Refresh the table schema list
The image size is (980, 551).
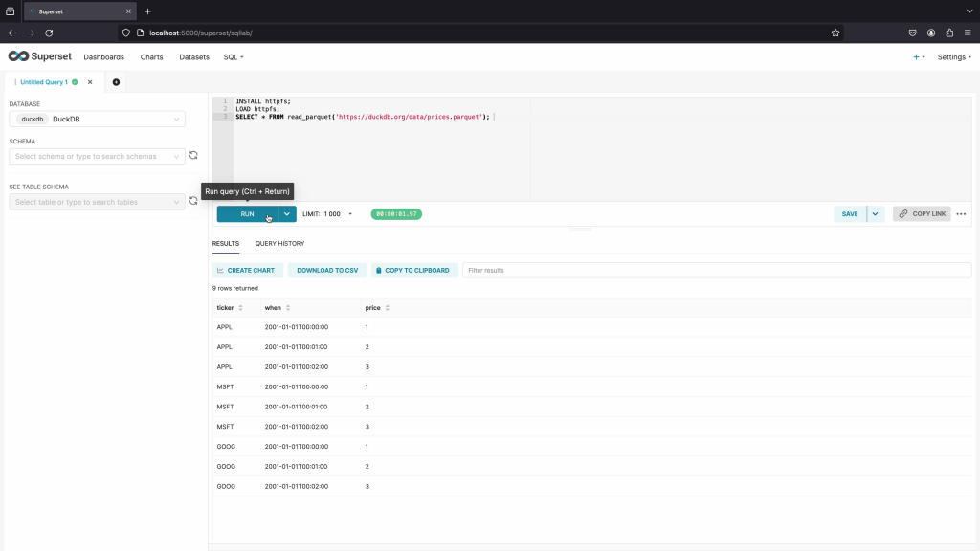[x=193, y=201]
